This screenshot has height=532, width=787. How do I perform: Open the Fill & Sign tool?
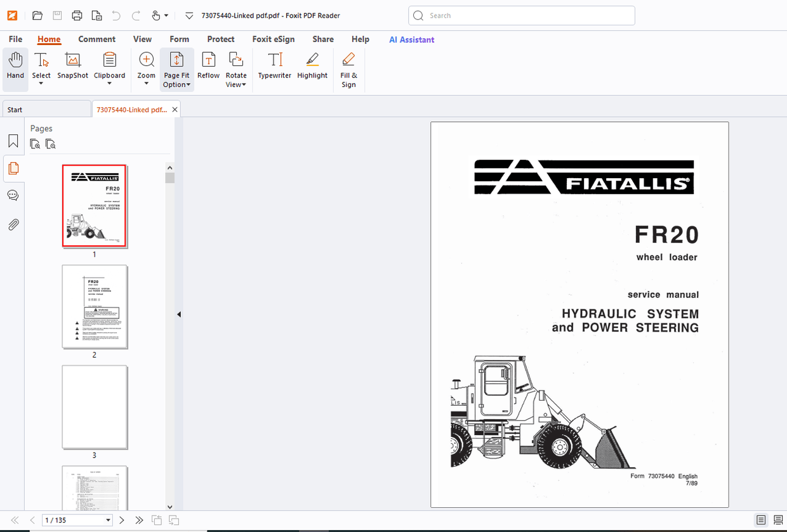tap(348, 67)
